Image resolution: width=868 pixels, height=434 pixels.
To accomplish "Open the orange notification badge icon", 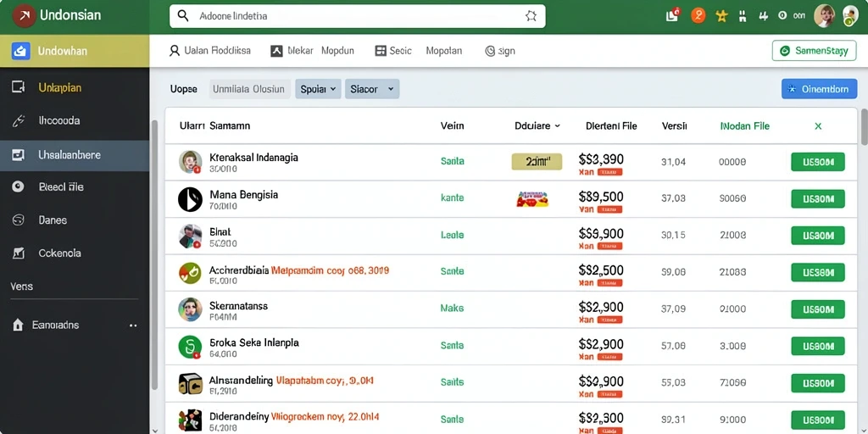I will pyautogui.click(x=698, y=16).
